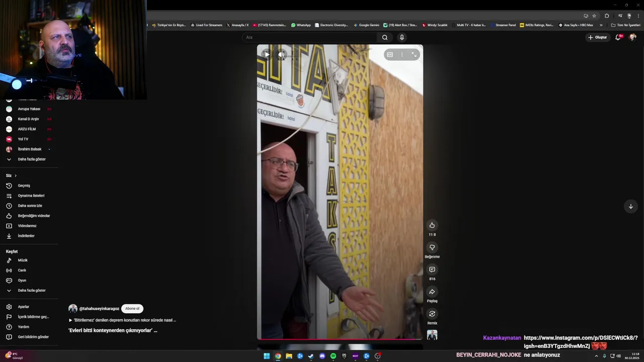
Task: Open File Explorer from the taskbar
Action: (x=289, y=356)
